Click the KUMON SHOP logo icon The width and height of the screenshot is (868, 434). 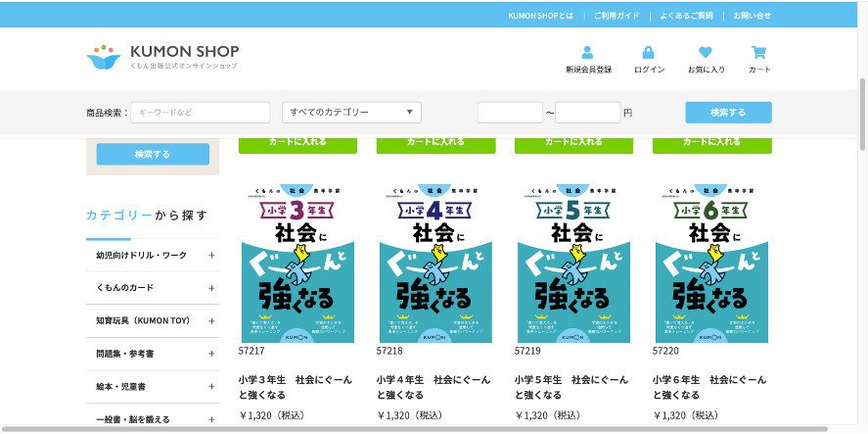[x=104, y=57]
